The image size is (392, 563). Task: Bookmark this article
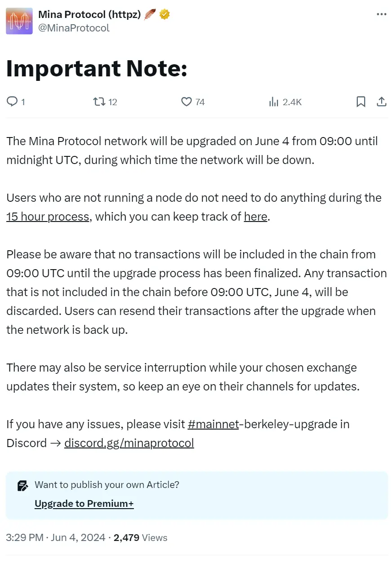361,102
